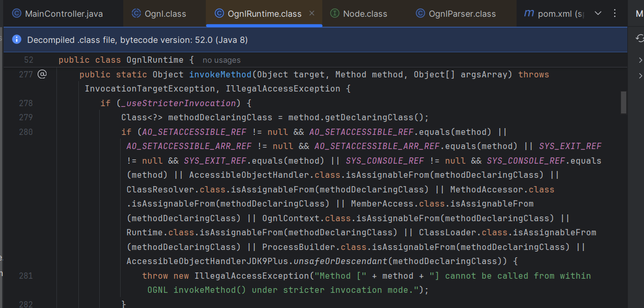Click the 'throws' keyword
Viewport: 644px width, 308px height.
click(x=534, y=74)
